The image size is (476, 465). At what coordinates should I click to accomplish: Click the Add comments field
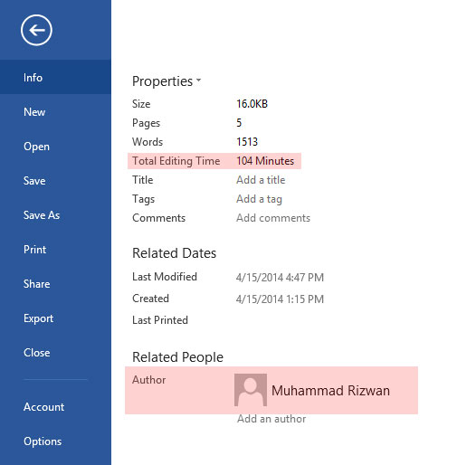click(x=273, y=218)
